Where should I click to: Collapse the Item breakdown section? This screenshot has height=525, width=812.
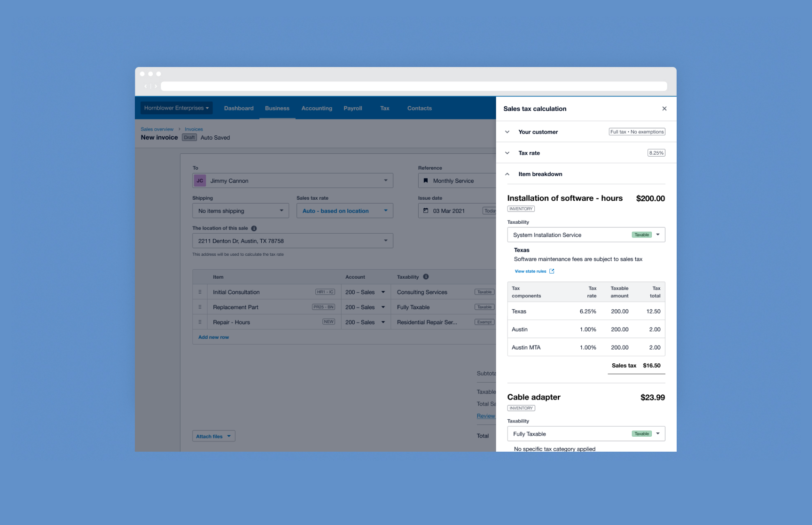[x=507, y=174]
